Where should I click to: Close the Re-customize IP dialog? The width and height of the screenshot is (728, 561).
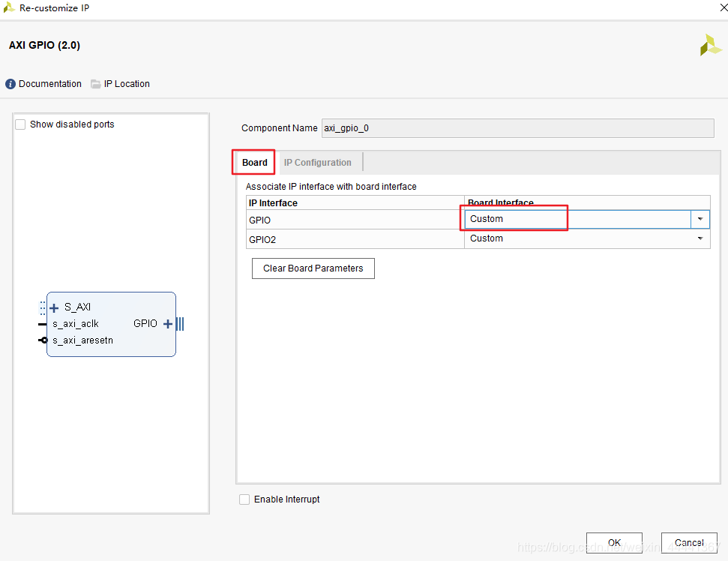[724, 7]
